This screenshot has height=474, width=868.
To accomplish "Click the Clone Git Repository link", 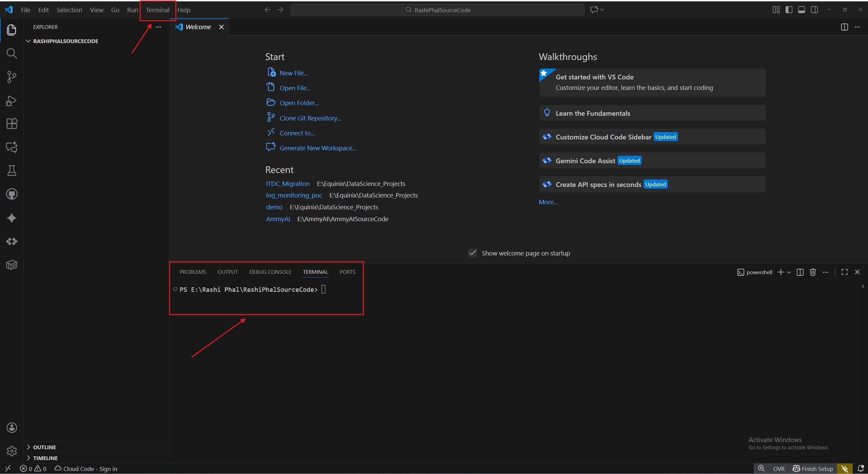I will pos(310,118).
